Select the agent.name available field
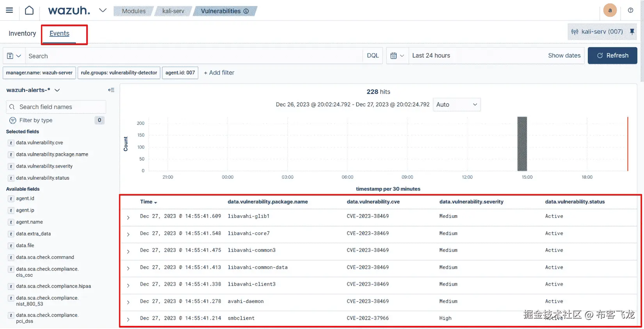This screenshot has width=644, height=329. click(x=29, y=222)
